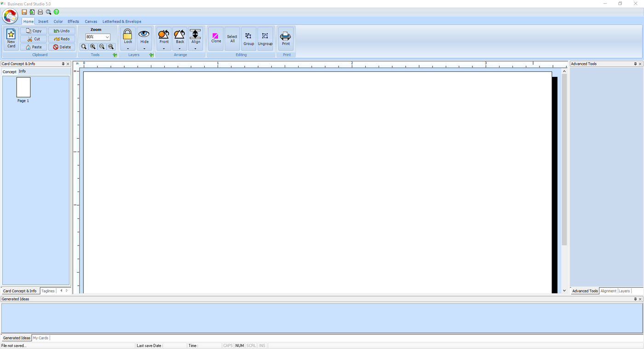Click the Delete button in Clipboard group

(x=62, y=47)
